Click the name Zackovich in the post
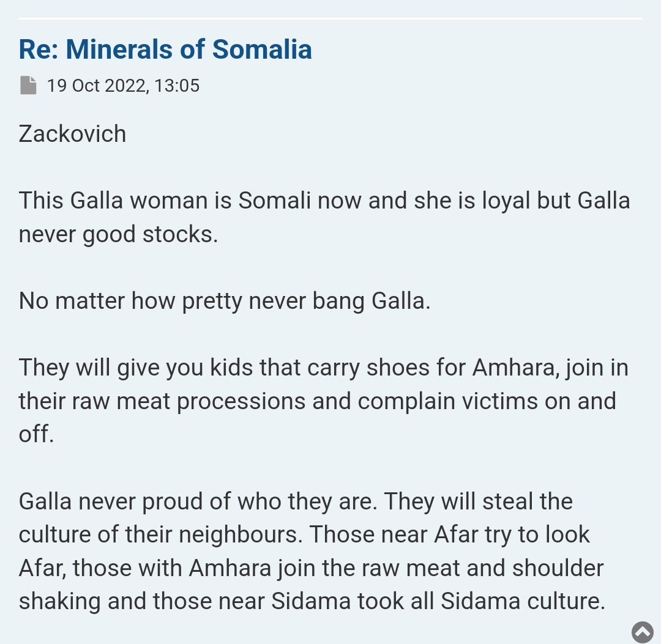 (x=72, y=134)
